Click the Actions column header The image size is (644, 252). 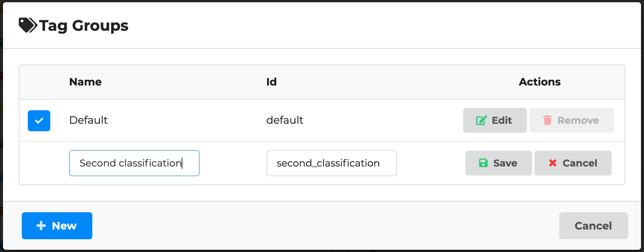point(540,82)
